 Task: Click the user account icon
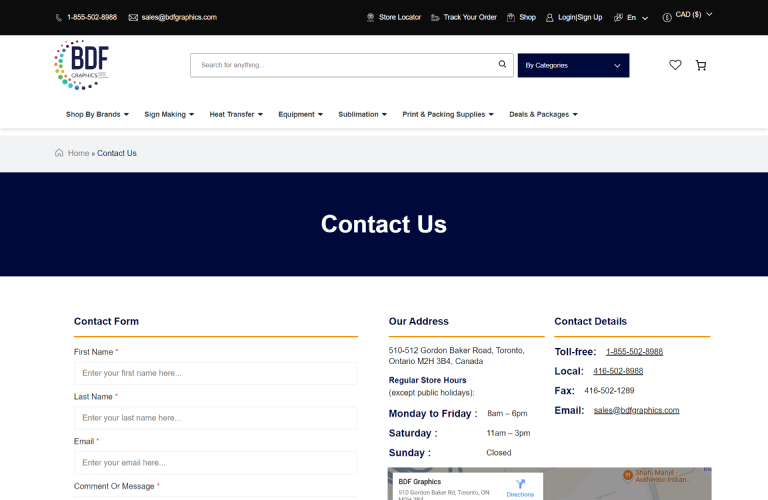pyautogui.click(x=550, y=18)
